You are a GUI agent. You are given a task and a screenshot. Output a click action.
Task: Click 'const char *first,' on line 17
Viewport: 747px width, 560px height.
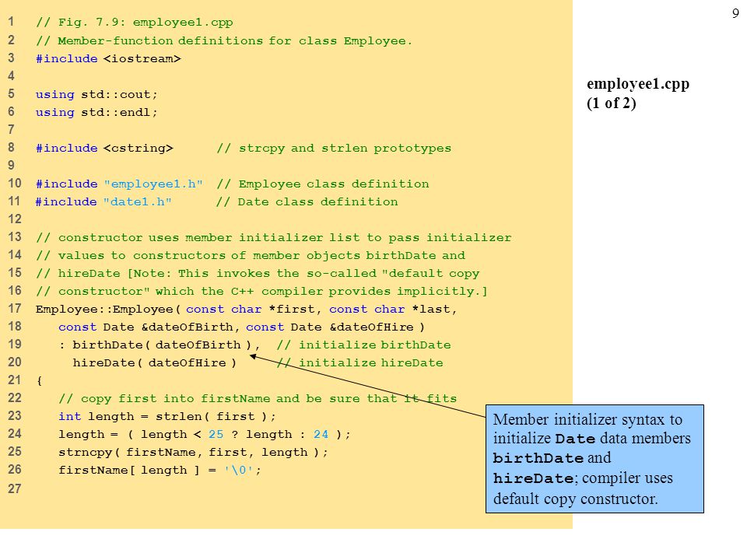(x=253, y=309)
